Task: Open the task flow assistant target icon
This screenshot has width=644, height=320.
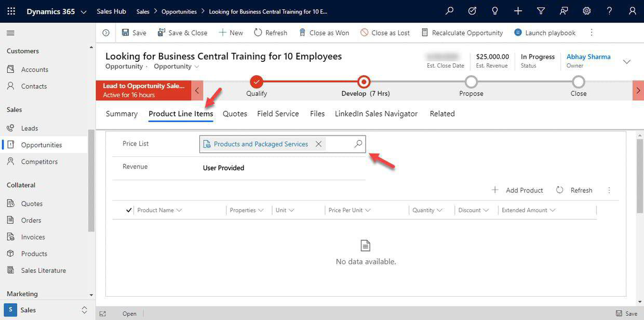Action: coord(472,11)
